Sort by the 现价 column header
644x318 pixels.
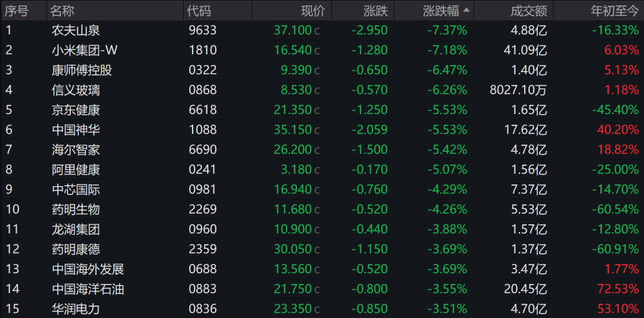(x=313, y=11)
